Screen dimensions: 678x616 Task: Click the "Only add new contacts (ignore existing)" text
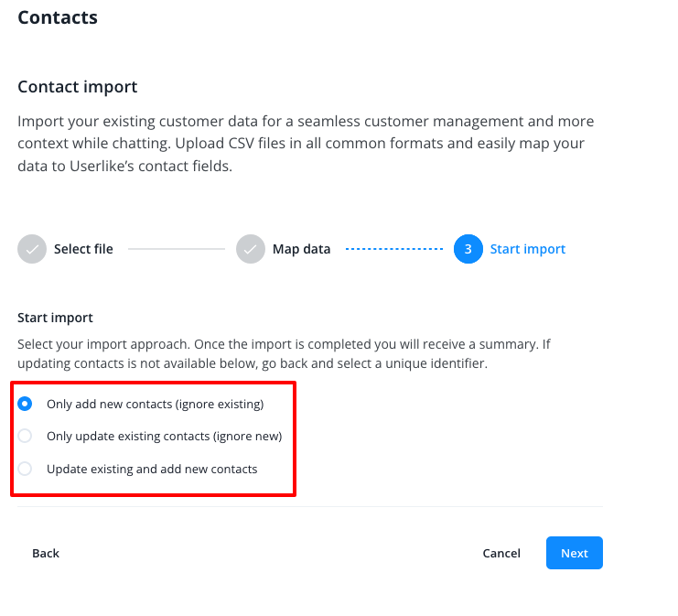tap(155, 404)
